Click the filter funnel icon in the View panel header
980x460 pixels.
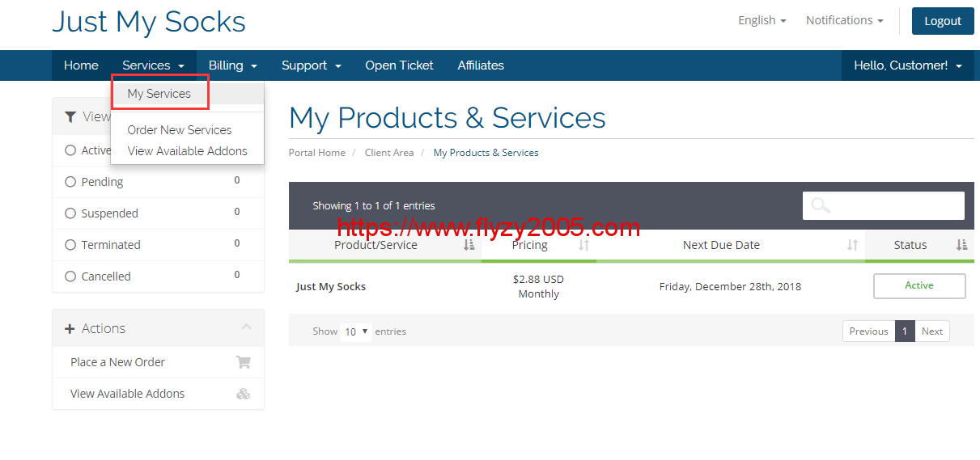[x=70, y=116]
